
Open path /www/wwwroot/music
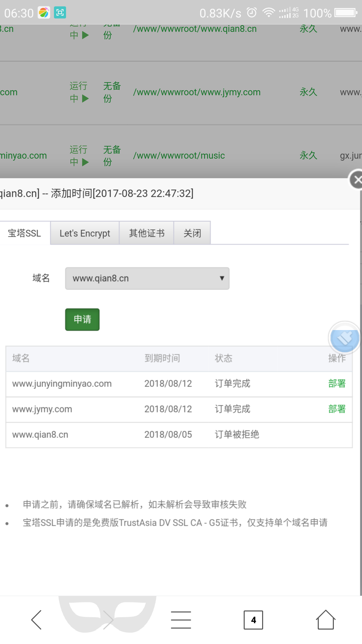coord(179,156)
